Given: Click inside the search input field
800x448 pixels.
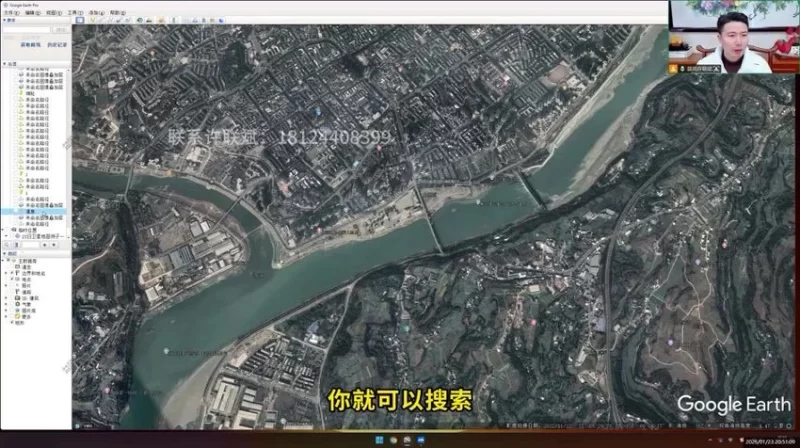Looking at the screenshot, I should point(27,30).
